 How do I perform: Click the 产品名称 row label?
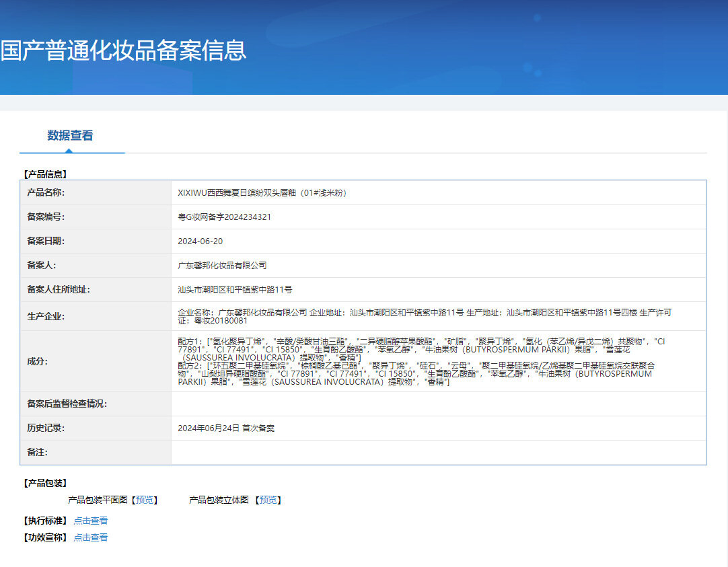pyautogui.click(x=46, y=192)
